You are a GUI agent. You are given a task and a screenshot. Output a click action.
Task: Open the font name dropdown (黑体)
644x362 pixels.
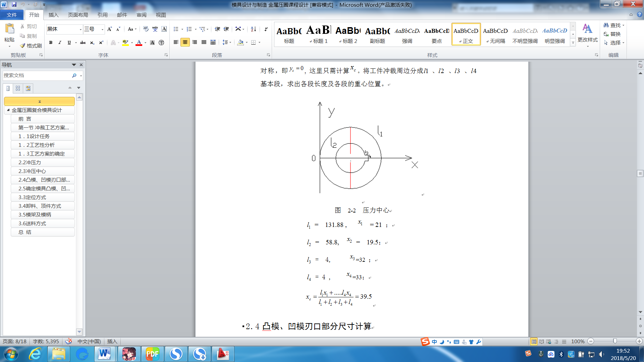(x=80, y=29)
